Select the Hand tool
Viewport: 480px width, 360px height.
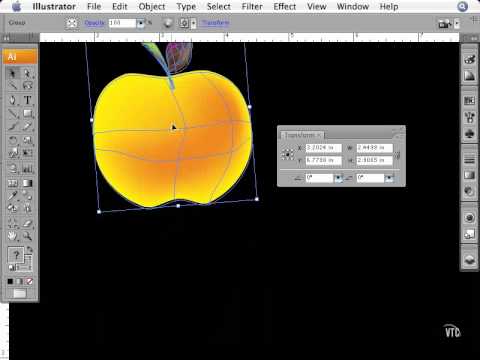click(x=13, y=236)
